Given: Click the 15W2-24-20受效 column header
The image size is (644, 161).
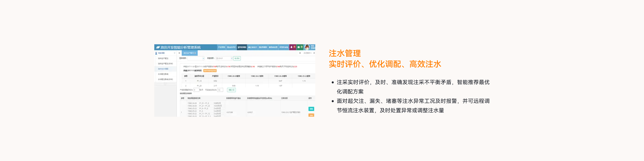Looking at the screenshot, I should 233,76.
